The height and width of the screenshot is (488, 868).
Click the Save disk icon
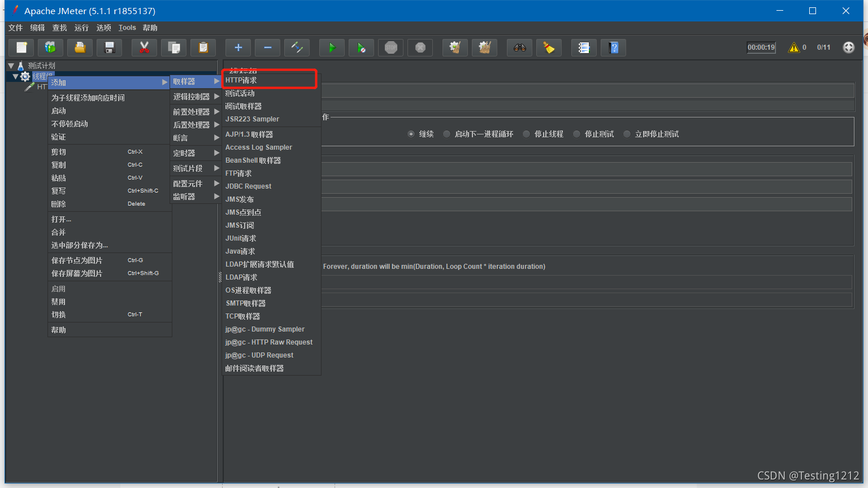[x=110, y=47]
